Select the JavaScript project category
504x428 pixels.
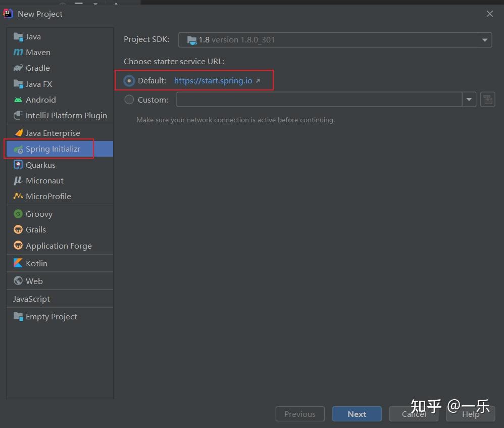(31, 299)
